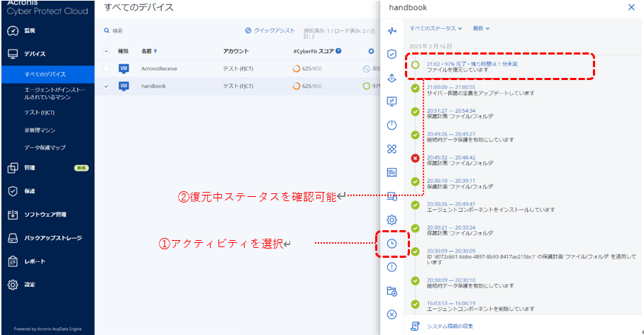Click システム情報の収集 at panel bottom
The width and height of the screenshot is (644, 335).
[449, 326]
